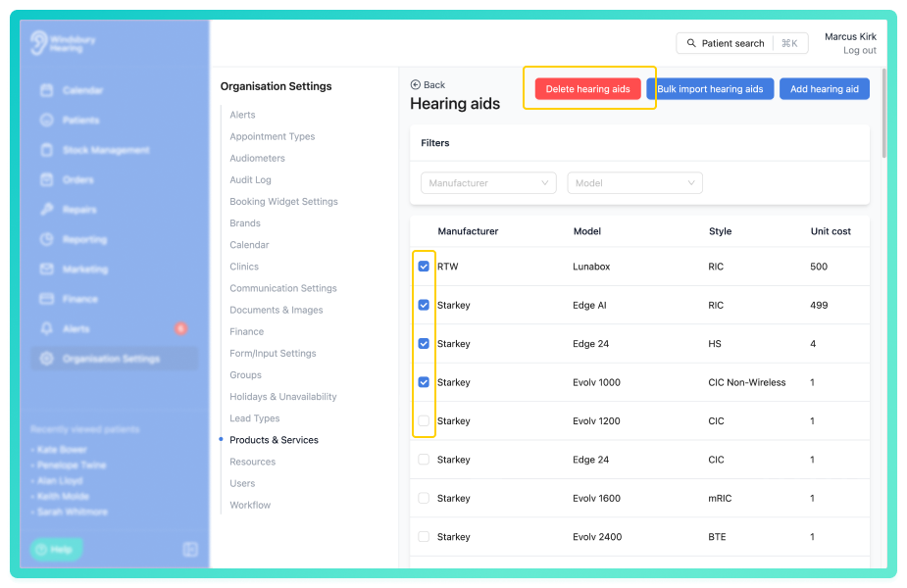Click the Calendar icon in blue sidebar
This screenshot has width=907, height=588.
point(47,90)
